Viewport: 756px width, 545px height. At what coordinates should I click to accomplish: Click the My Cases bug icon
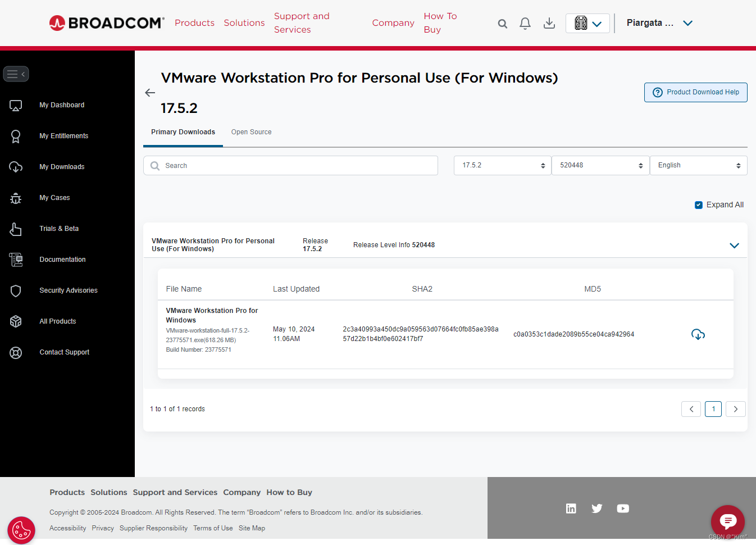16,198
